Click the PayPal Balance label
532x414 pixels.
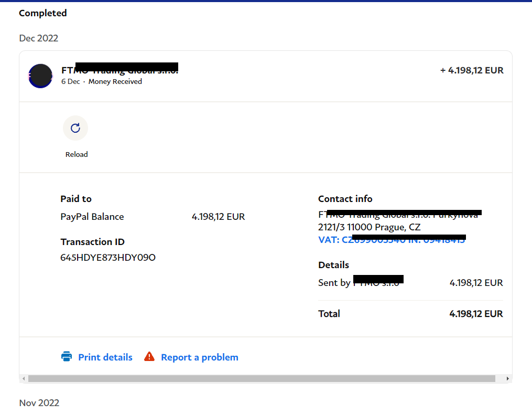point(92,217)
